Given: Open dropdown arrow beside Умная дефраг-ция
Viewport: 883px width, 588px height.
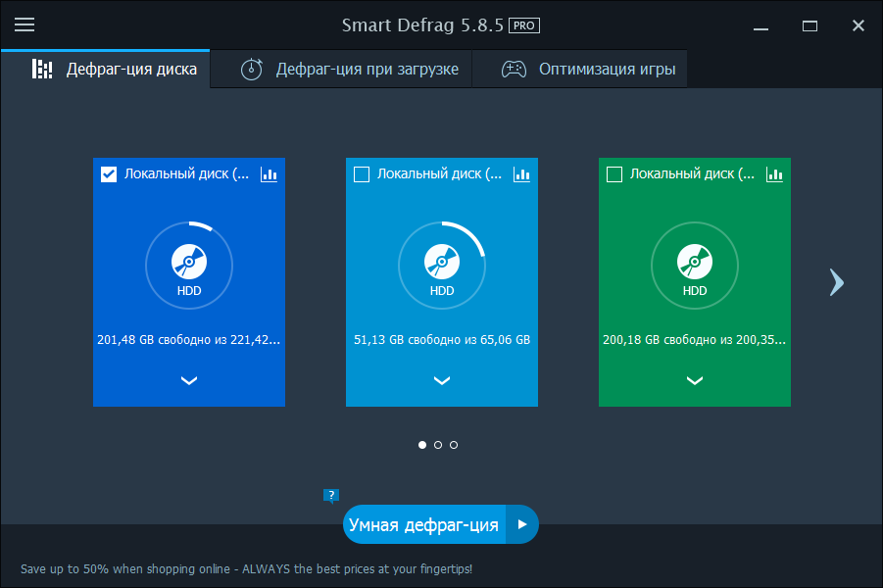Looking at the screenshot, I should [x=522, y=524].
